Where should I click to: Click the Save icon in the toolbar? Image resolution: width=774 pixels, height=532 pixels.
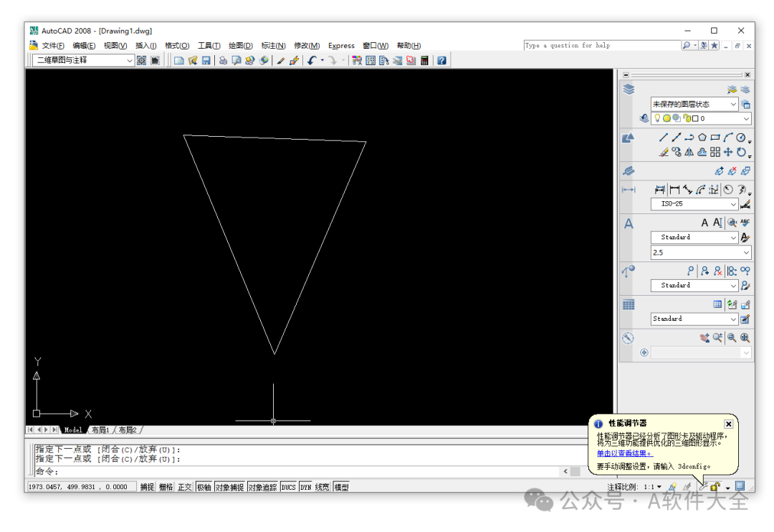pos(206,61)
